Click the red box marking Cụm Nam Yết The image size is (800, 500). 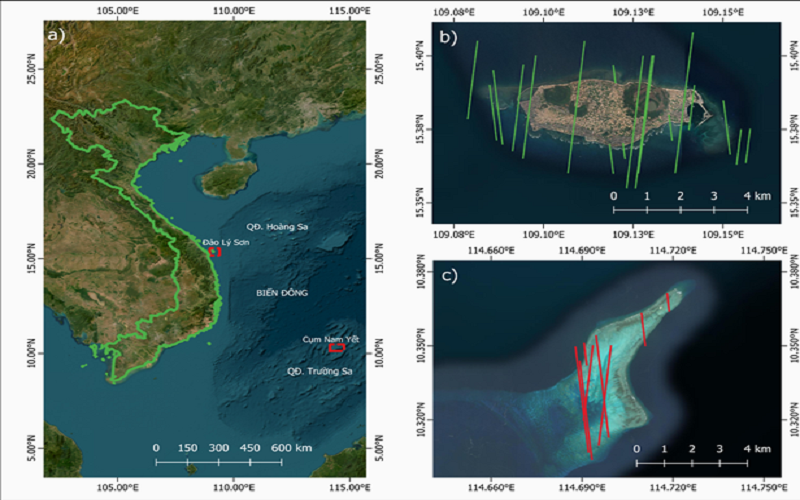click(x=336, y=348)
